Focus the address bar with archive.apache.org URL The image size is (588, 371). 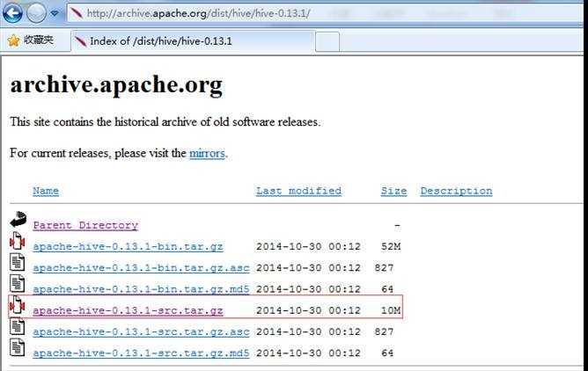point(325,13)
